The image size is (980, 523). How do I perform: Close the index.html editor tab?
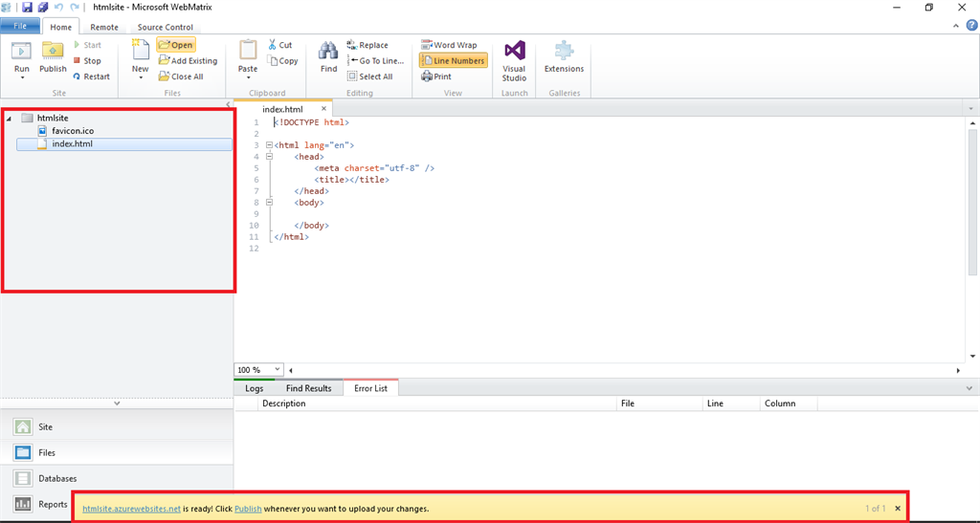pos(323,109)
